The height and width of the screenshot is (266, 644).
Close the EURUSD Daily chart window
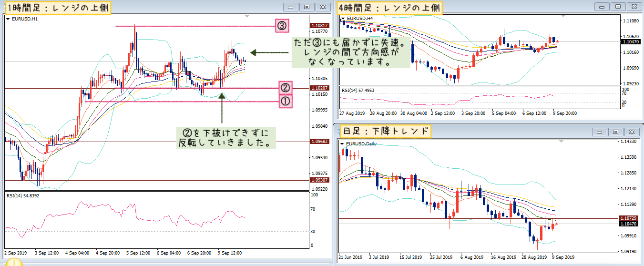coord(632,132)
